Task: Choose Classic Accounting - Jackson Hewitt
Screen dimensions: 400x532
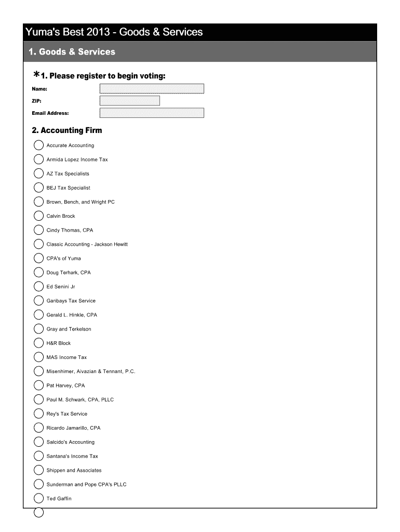Action: [39, 244]
